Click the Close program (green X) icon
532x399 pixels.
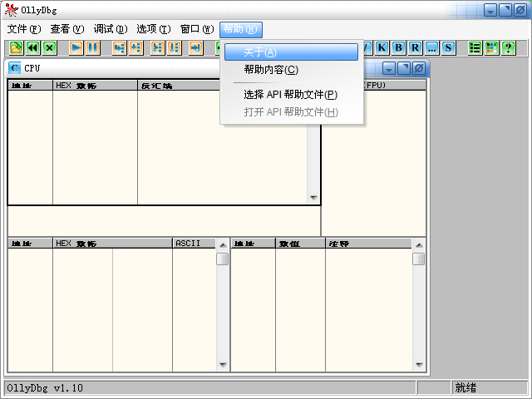click(x=50, y=48)
